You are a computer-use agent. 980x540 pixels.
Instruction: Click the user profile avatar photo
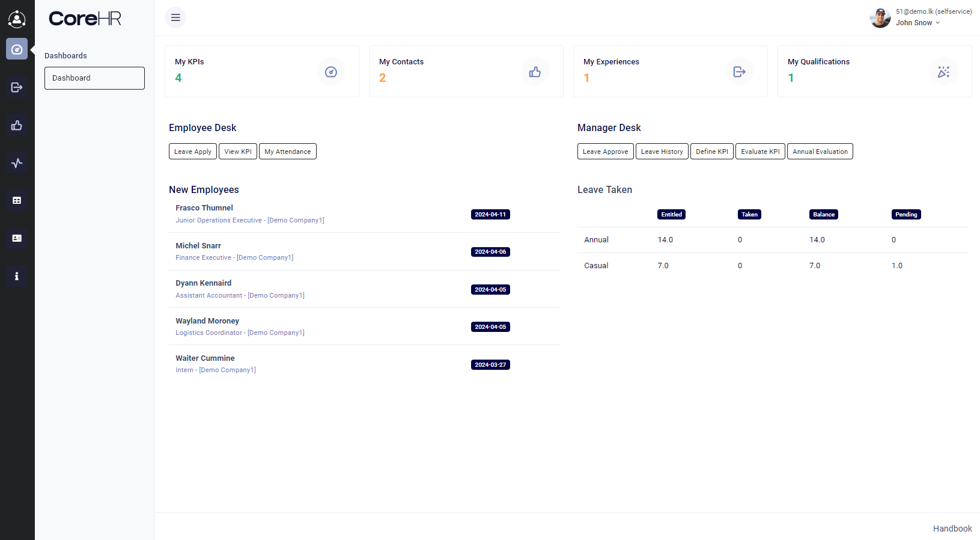(x=880, y=18)
